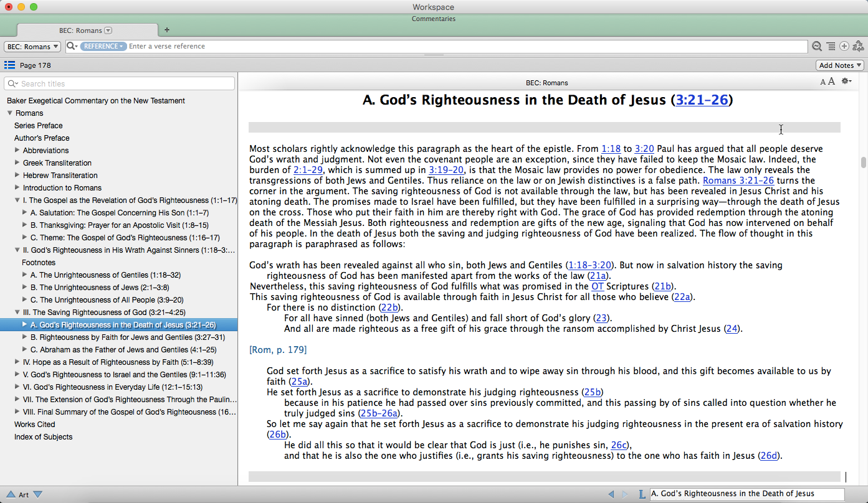Expand the Abbreviations tree item
This screenshot has width=868, height=503.
tap(17, 151)
